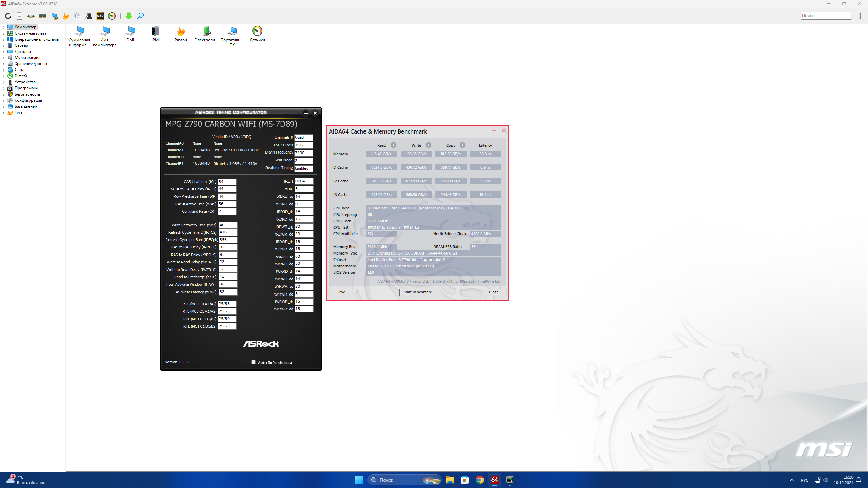Select Компьютер in the tree

coord(25,27)
